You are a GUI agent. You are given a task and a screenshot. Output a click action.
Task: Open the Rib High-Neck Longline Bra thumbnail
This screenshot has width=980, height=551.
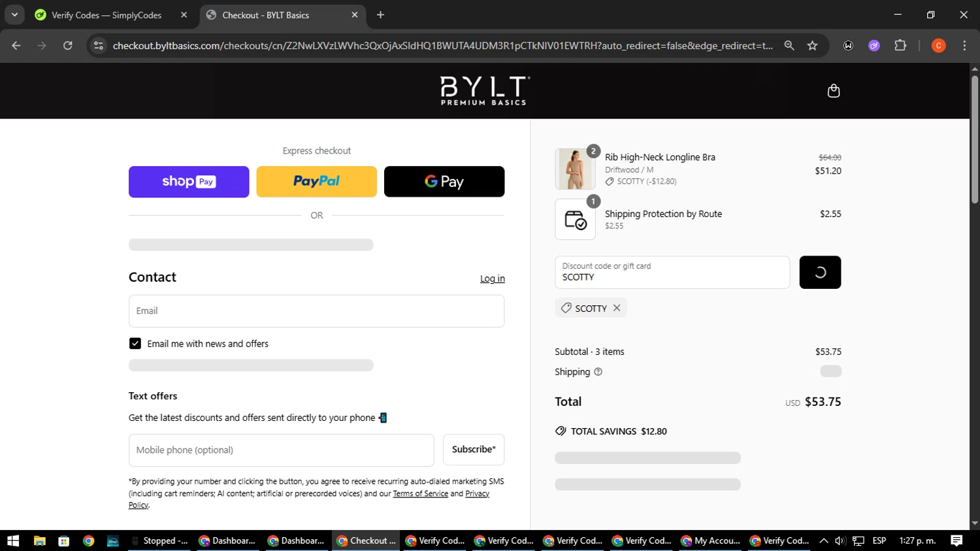tap(575, 169)
